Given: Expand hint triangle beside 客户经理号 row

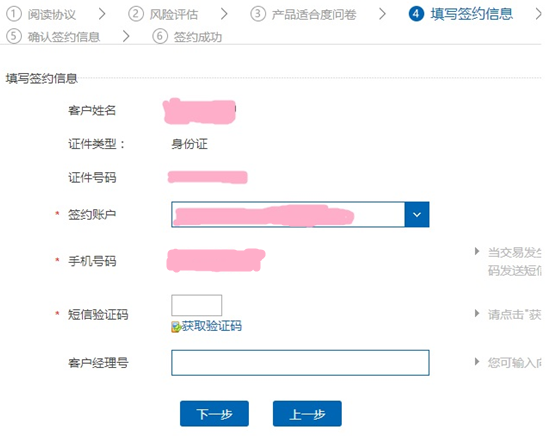Looking at the screenshot, I should tap(477, 361).
